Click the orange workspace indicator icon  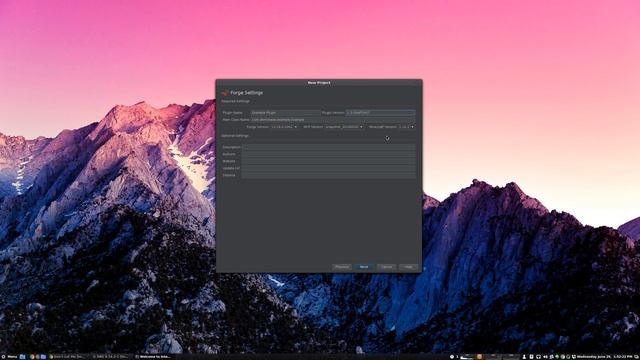(x=479, y=357)
